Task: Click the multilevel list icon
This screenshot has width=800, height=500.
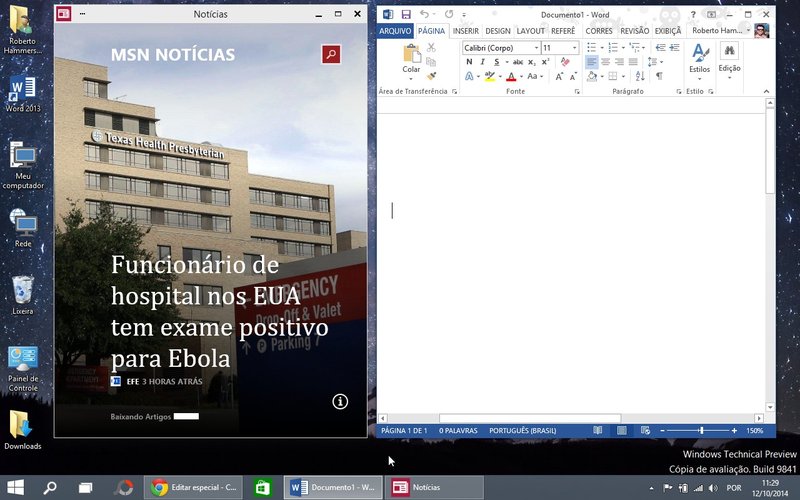Action: 634,47
